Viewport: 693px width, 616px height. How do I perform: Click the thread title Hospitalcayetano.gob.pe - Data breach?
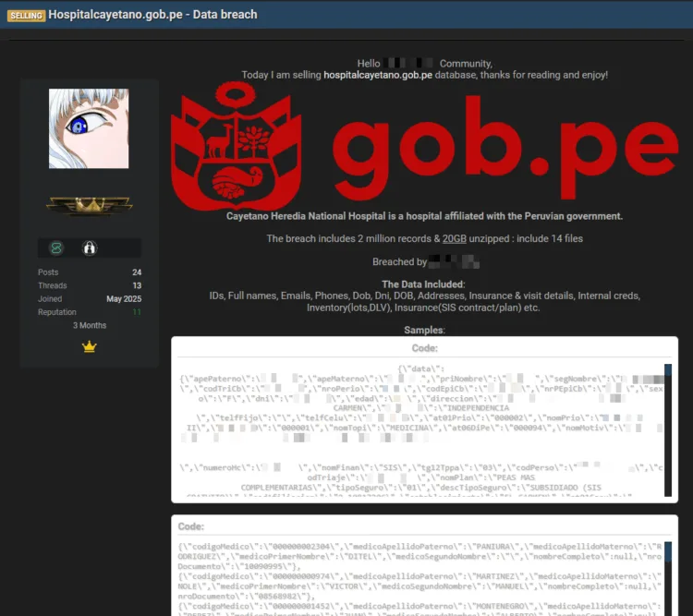coord(152,15)
